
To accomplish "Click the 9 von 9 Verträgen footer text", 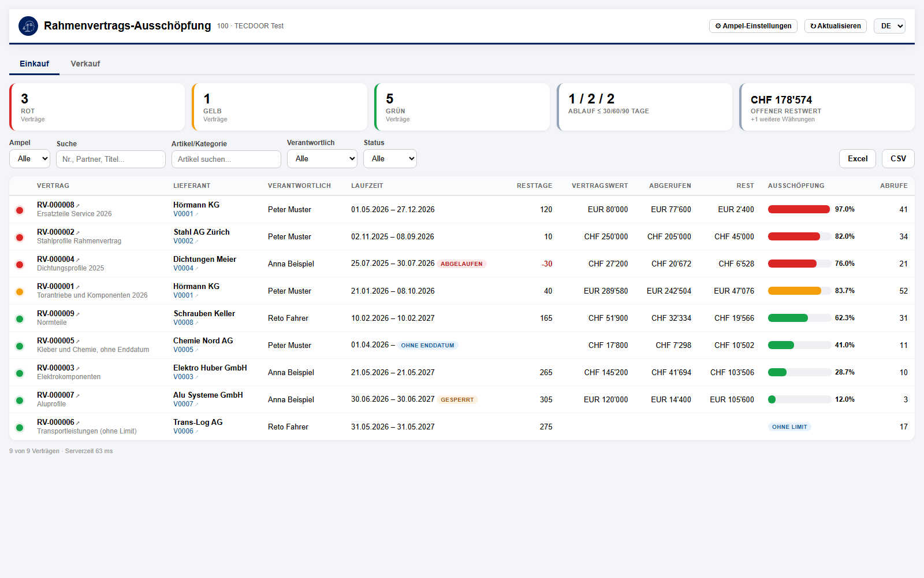I will (34, 451).
